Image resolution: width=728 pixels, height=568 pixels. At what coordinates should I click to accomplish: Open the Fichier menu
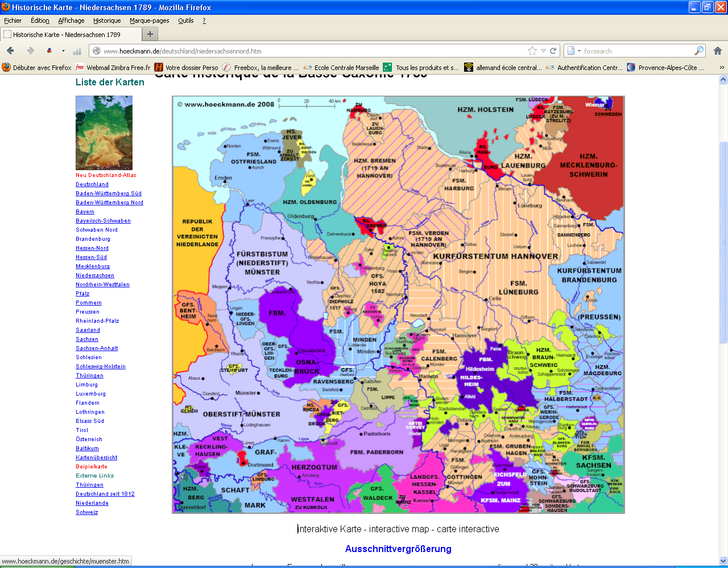13,20
